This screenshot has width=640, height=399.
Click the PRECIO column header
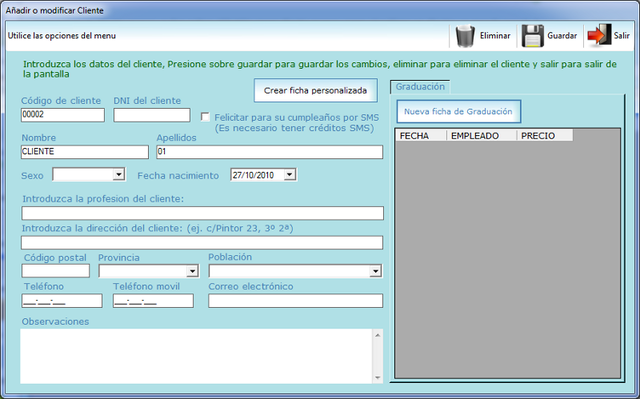click(x=545, y=136)
